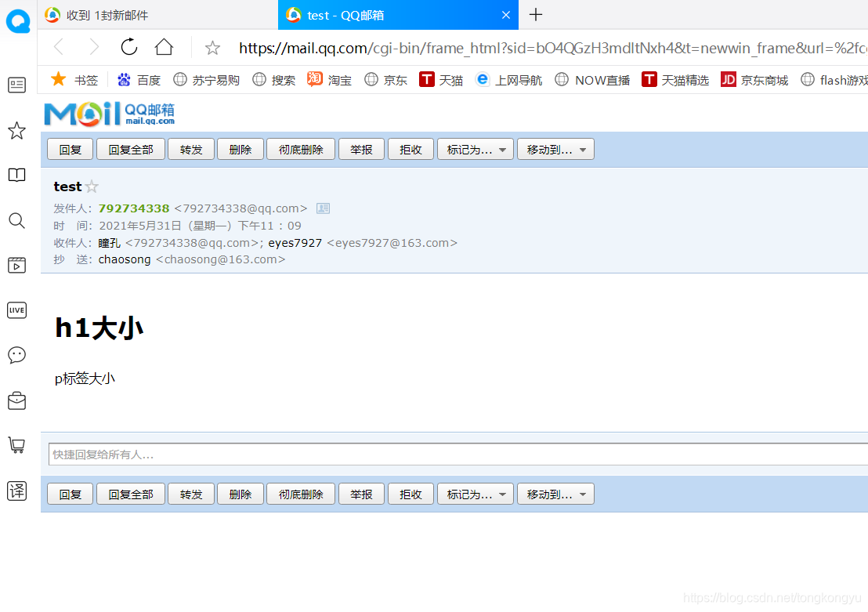The width and height of the screenshot is (868, 612).
Task: Go to the browser home page icon
Action: click(x=164, y=47)
